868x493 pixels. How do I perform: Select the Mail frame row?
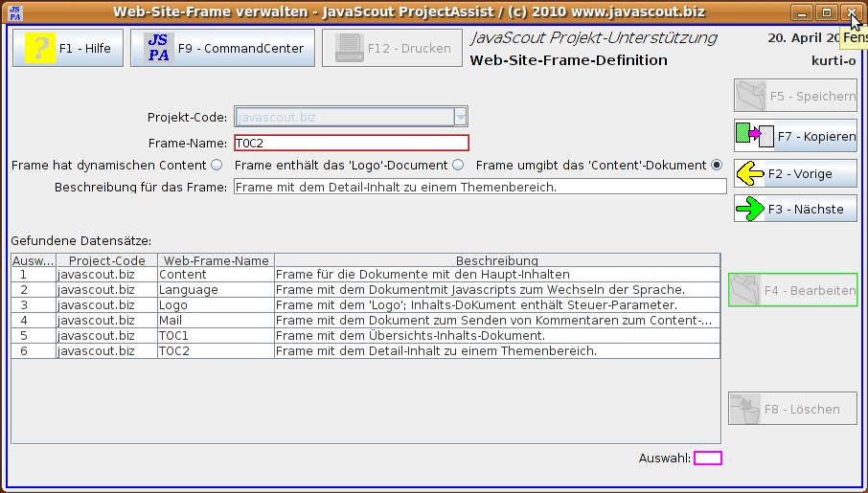pyautogui.click(x=215, y=321)
